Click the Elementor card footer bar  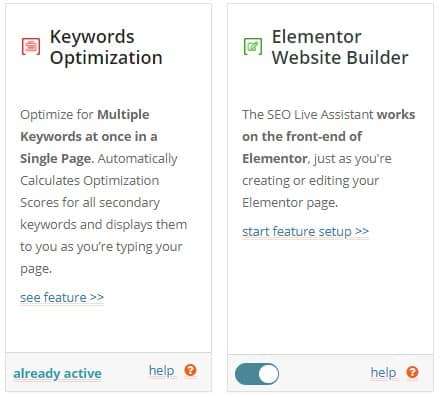(x=330, y=373)
